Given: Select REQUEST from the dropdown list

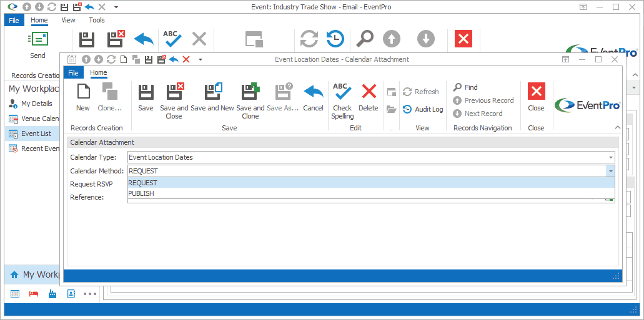Looking at the screenshot, I should [x=371, y=183].
